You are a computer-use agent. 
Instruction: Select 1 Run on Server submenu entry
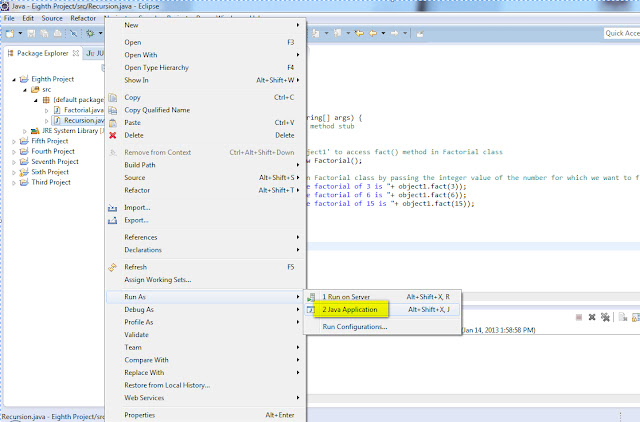coord(383,297)
